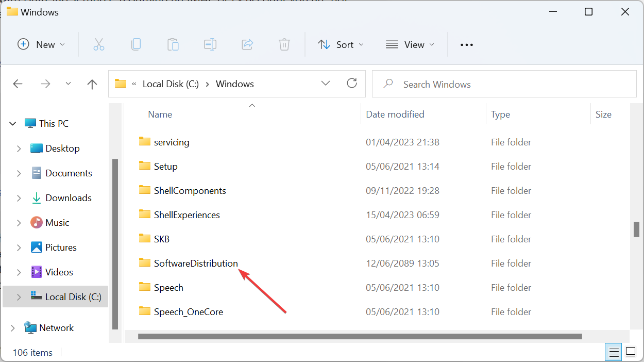Select This PC in navigation pane
Image resolution: width=644 pixels, height=362 pixels.
54,124
